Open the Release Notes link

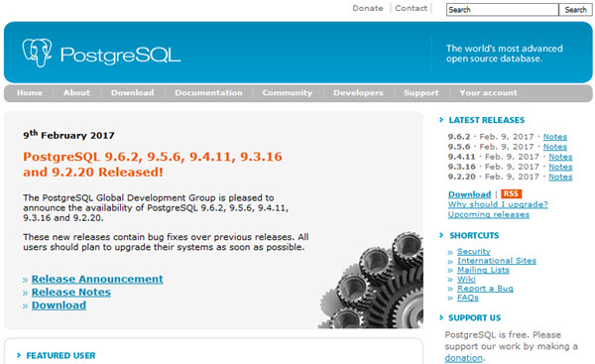coord(71,292)
